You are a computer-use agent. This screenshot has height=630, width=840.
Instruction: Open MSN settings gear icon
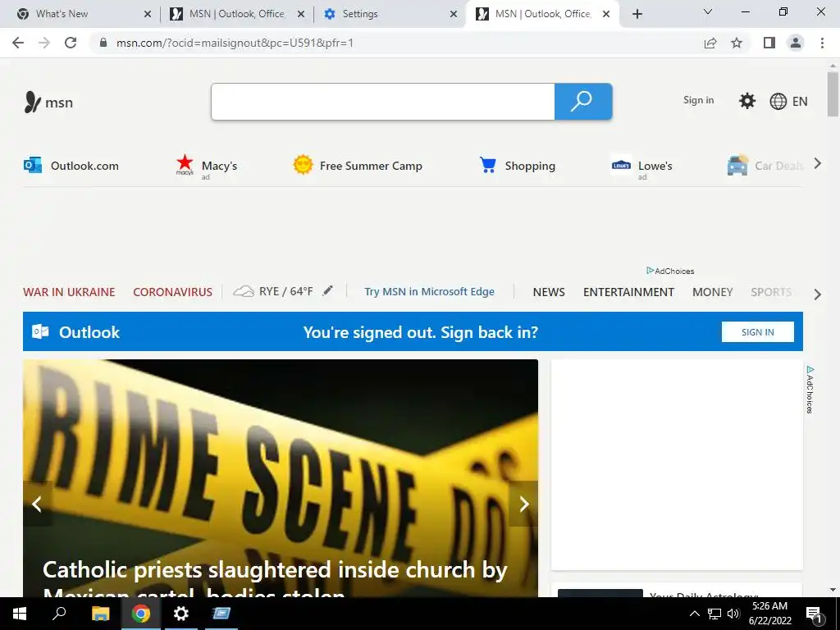[x=746, y=101]
